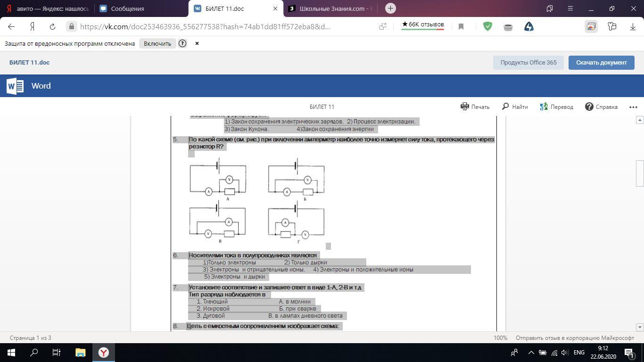Click the Скачать документ button
This screenshot has height=362, width=644.
coord(602,62)
